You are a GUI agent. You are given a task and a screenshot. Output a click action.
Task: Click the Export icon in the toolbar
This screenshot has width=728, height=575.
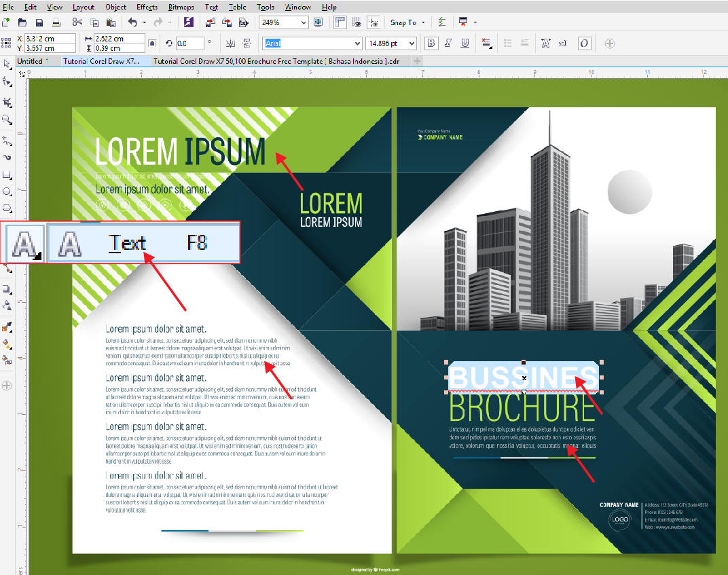pyautogui.click(x=227, y=22)
